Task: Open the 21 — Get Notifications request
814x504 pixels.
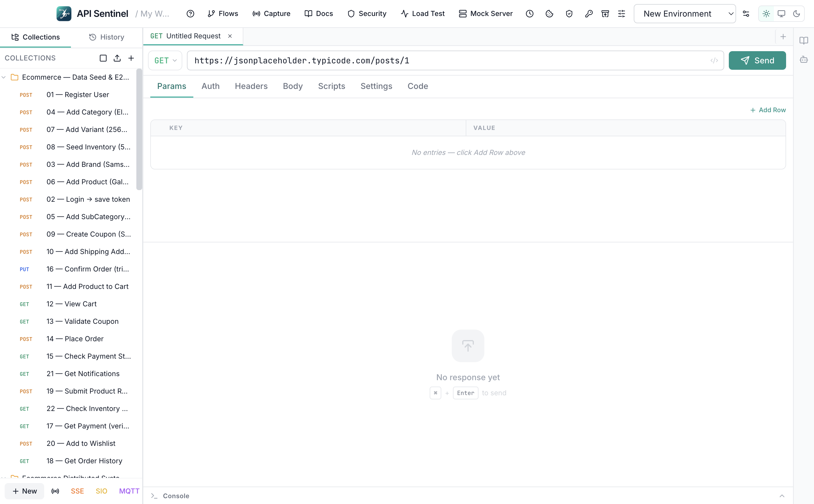Action: (x=71, y=374)
